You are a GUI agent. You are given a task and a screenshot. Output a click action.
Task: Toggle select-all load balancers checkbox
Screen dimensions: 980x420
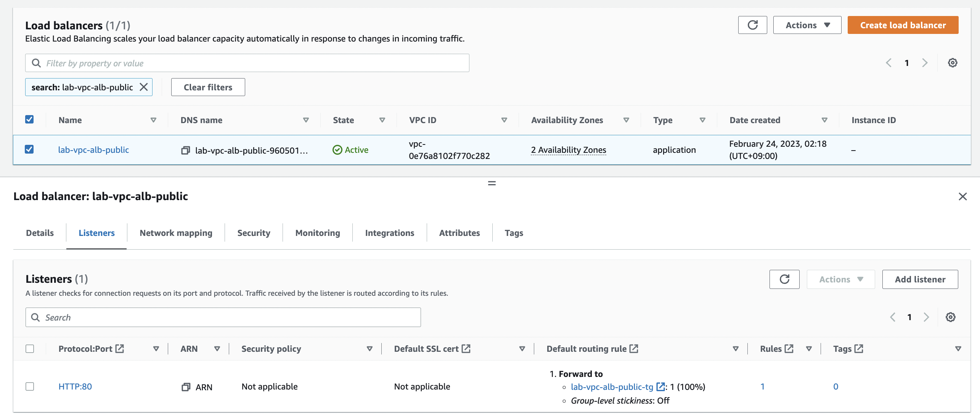tap(29, 120)
